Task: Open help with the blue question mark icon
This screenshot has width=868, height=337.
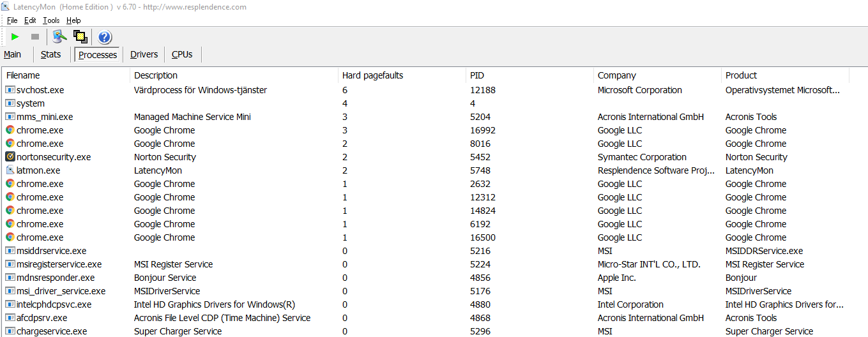Action: [x=105, y=37]
